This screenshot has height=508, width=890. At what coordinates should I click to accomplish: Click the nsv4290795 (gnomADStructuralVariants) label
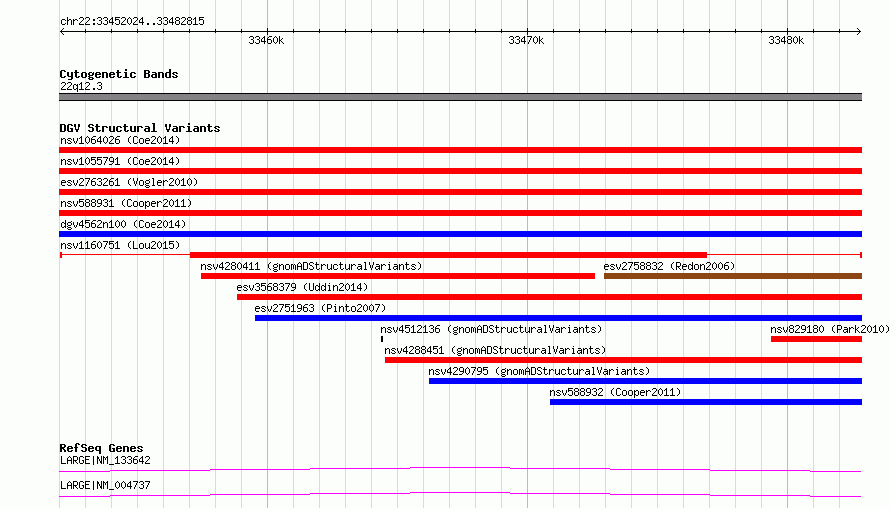click(539, 371)
